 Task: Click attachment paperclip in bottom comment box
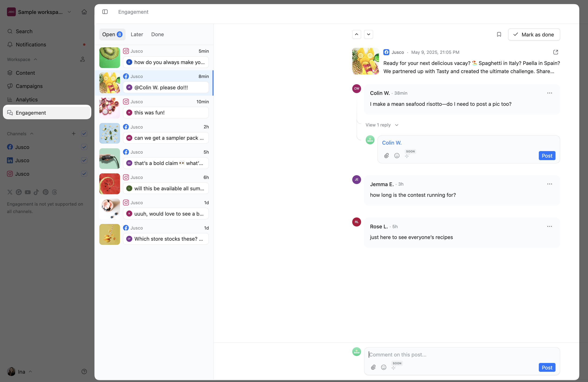tap(373, 367)
